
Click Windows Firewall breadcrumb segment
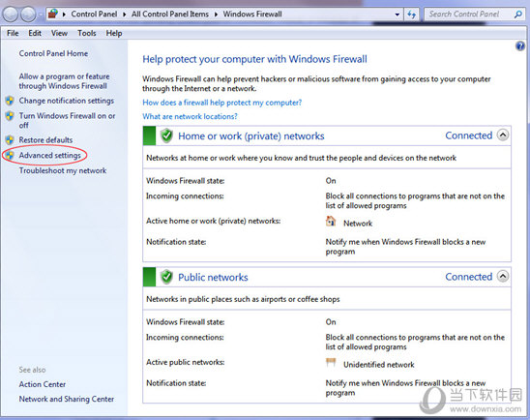coord(252,15)
